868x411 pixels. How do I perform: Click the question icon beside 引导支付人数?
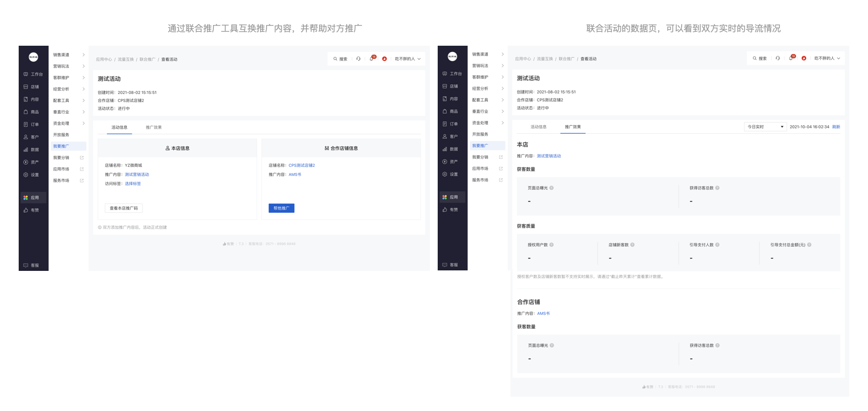pyautogui.click(x=718, y=245)
